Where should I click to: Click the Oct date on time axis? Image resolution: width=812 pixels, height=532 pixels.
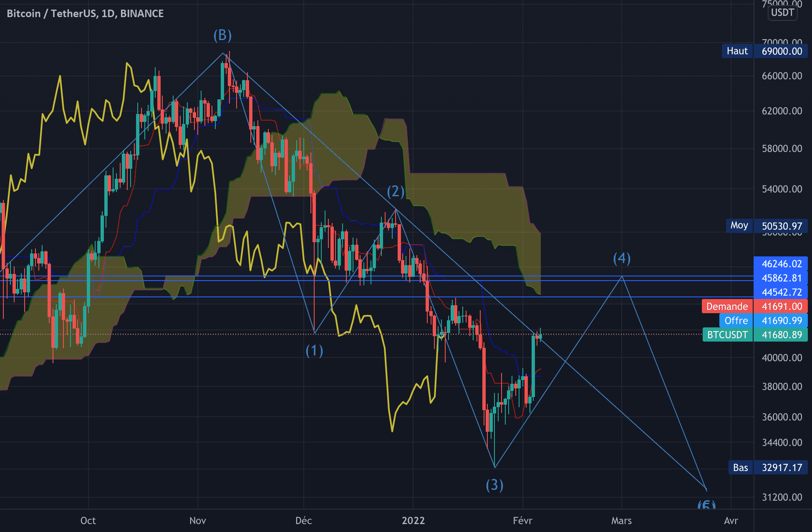[x=88, y=521]
